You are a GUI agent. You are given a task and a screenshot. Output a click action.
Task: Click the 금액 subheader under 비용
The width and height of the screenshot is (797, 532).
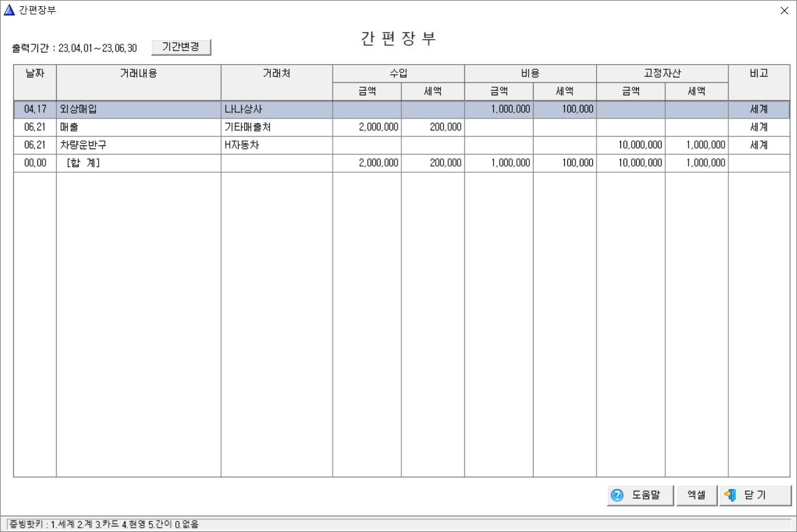(499, 91)
